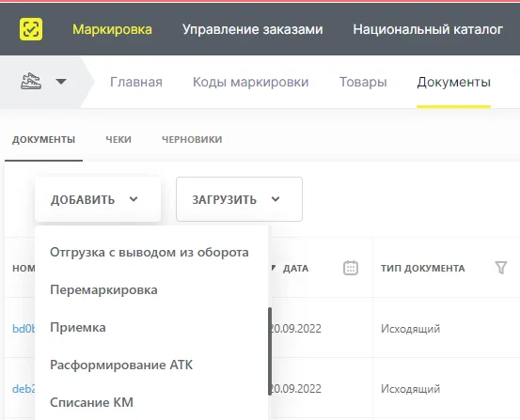Image resolution: width=520 pixels, height=420 pixels.
Task: Switch to the Чеки subtab
Action: pos(118,140)
